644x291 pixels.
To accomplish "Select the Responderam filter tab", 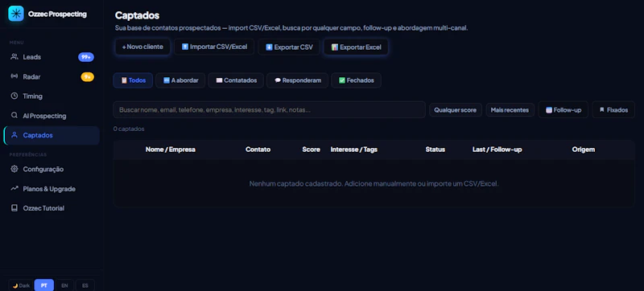I will pyautogui.click(x=297, y=80).
